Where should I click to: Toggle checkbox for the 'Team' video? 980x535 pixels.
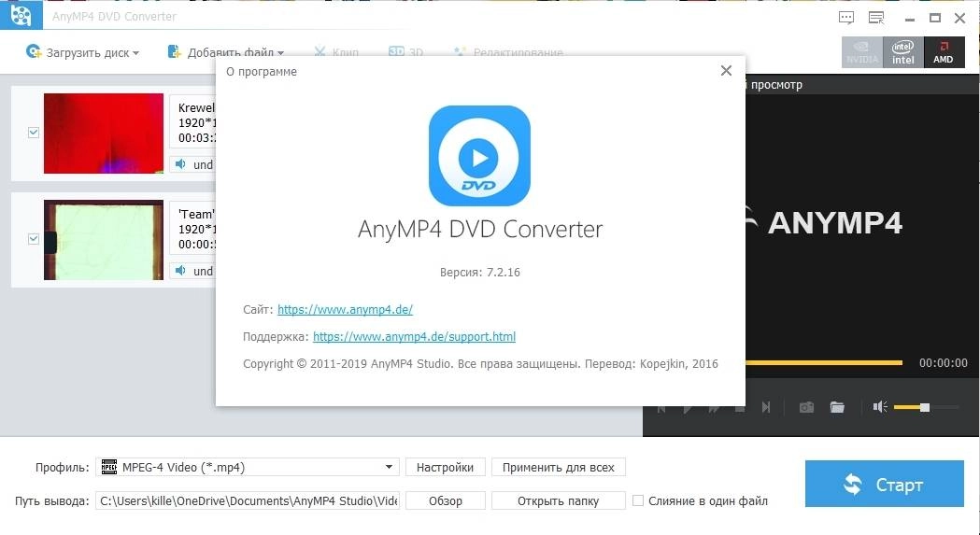pos(34,239)
